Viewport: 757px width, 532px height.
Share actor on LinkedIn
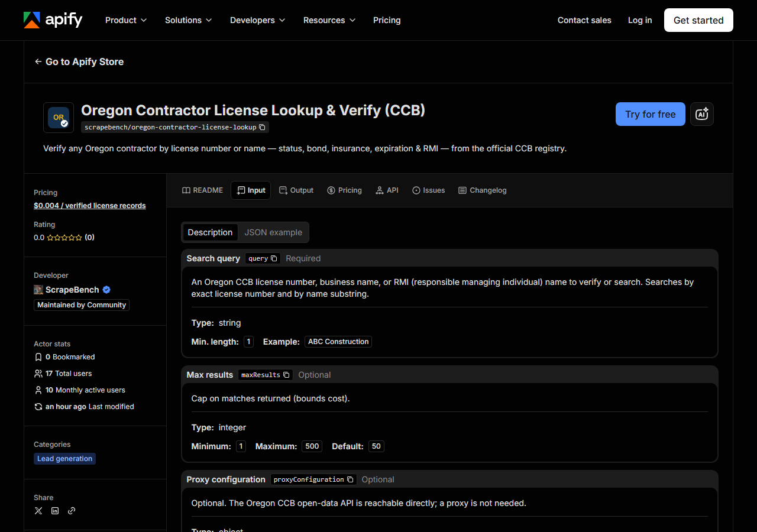pos(55,511)
